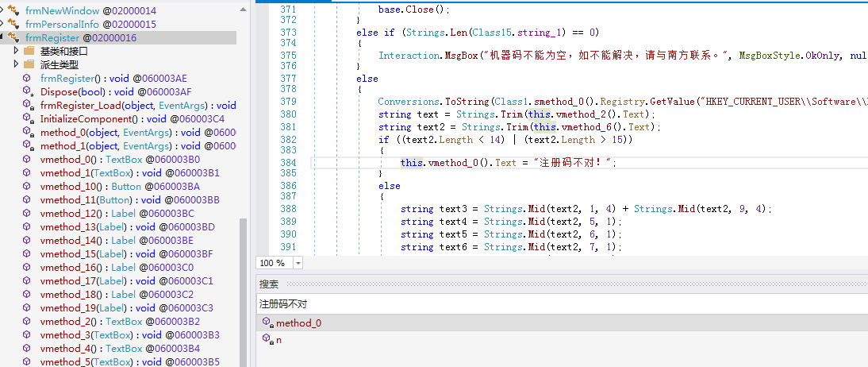Click the search box containing 注册码不对
The image size is (868, 367).
pos(555,303)
